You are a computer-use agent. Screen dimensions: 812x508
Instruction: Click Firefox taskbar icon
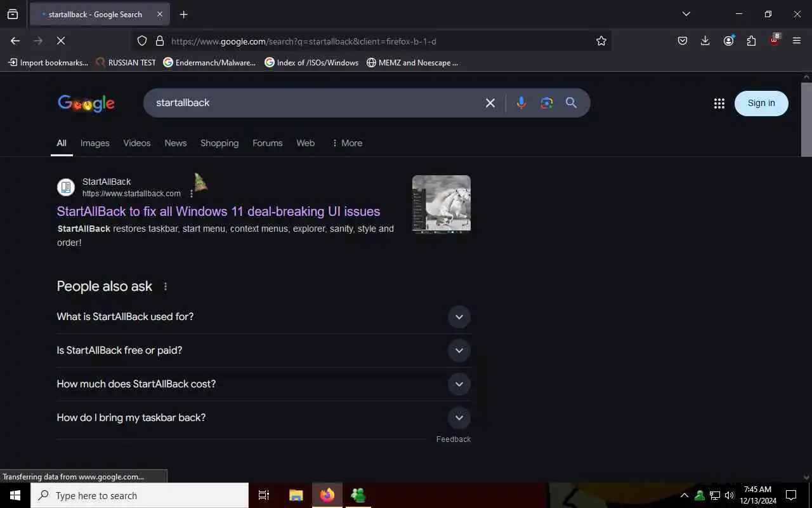pyautogui.click(x=327, y=495)
